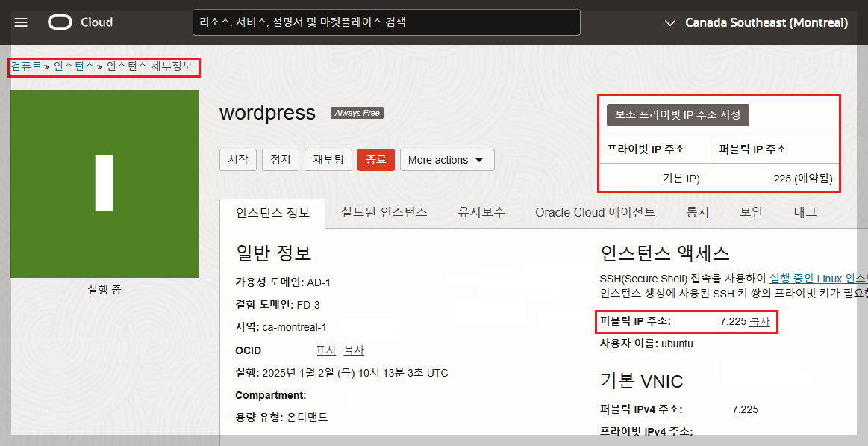The height and width of the screenshot is (446, 868).
Task: Go to 컴퓨트 breadcrumb link
Action: (26, 66)
